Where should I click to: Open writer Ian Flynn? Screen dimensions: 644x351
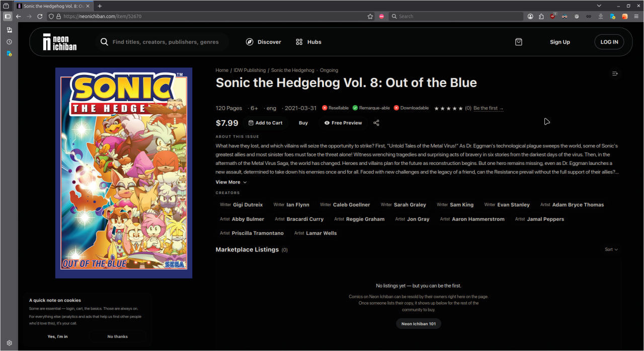pyautogui.click(x=291, y=205)
